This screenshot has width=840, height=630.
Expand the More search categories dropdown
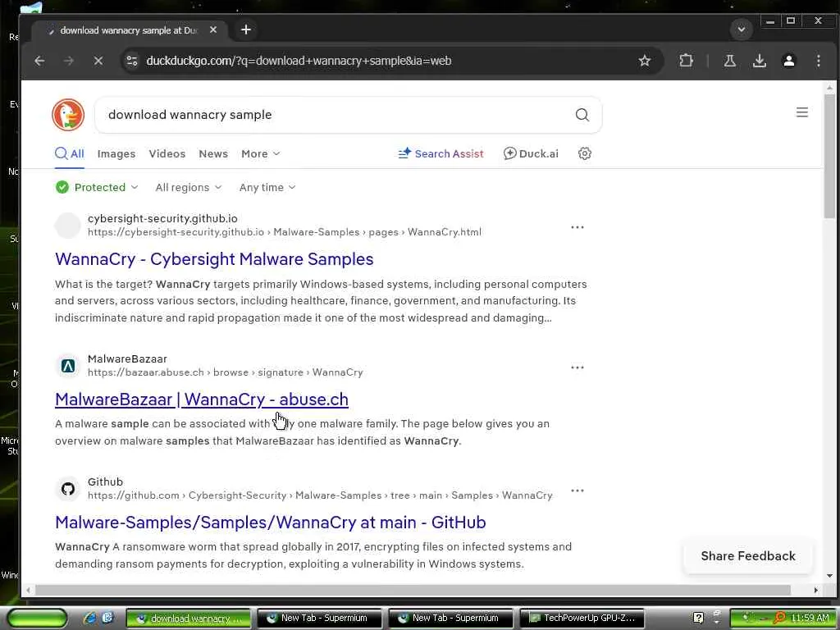[x=260, y=153]
